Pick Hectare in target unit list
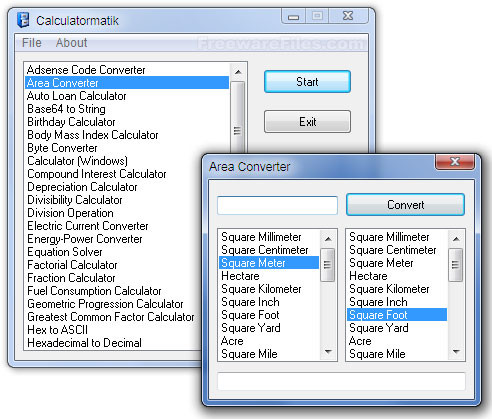Viewport: 492px width, 419px height. pyautogui.click(x=397, y=276)
